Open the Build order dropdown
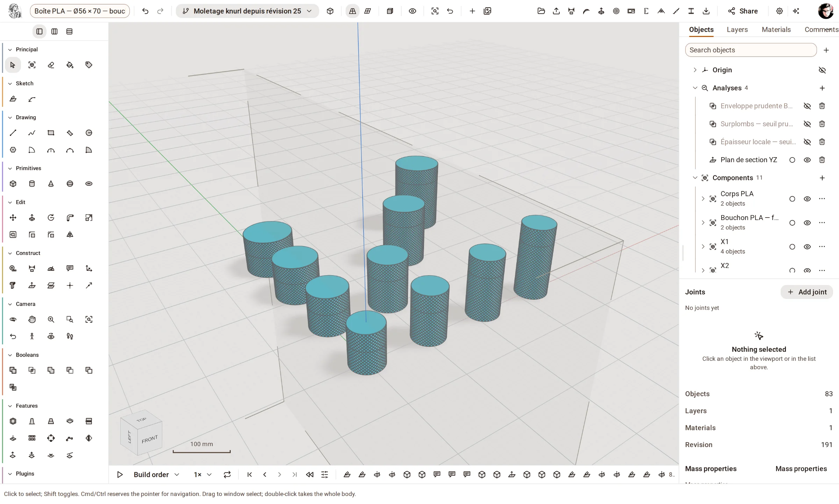This screenshot has height=504, width=839. point(156,474)
